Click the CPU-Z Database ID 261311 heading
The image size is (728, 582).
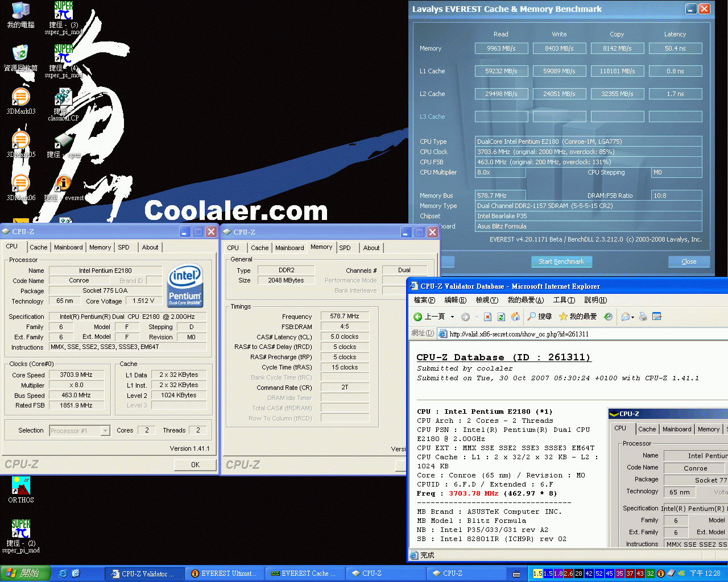point(503,357)
